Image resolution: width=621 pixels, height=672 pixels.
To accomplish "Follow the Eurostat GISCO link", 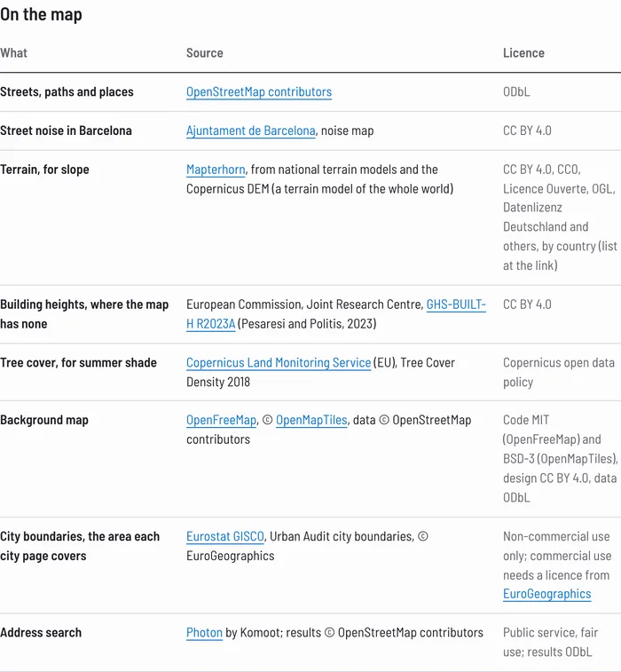I will coord(224,536).
